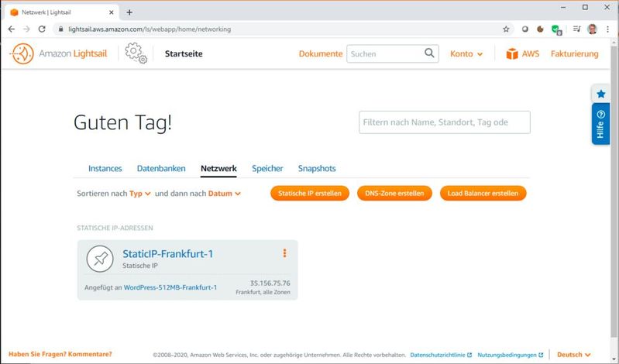
Task: Select the Netzwerk tab
Action: coord(218,169)
